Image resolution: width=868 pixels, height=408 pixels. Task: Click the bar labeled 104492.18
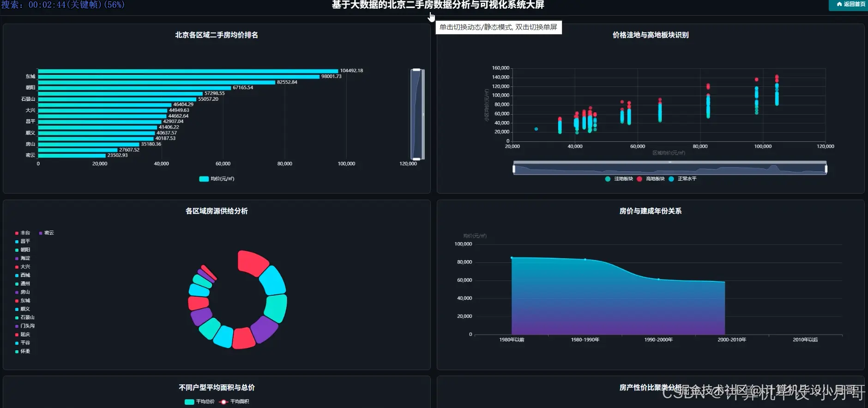188,71
